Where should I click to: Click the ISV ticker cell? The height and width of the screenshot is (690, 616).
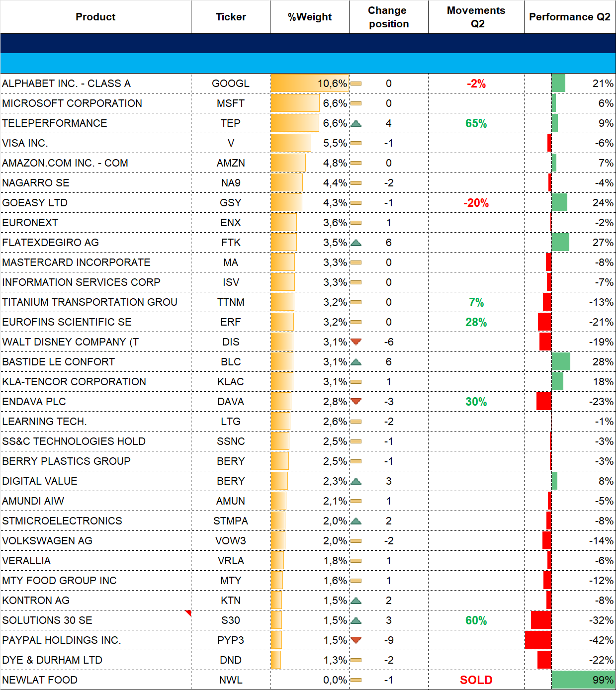231,282
